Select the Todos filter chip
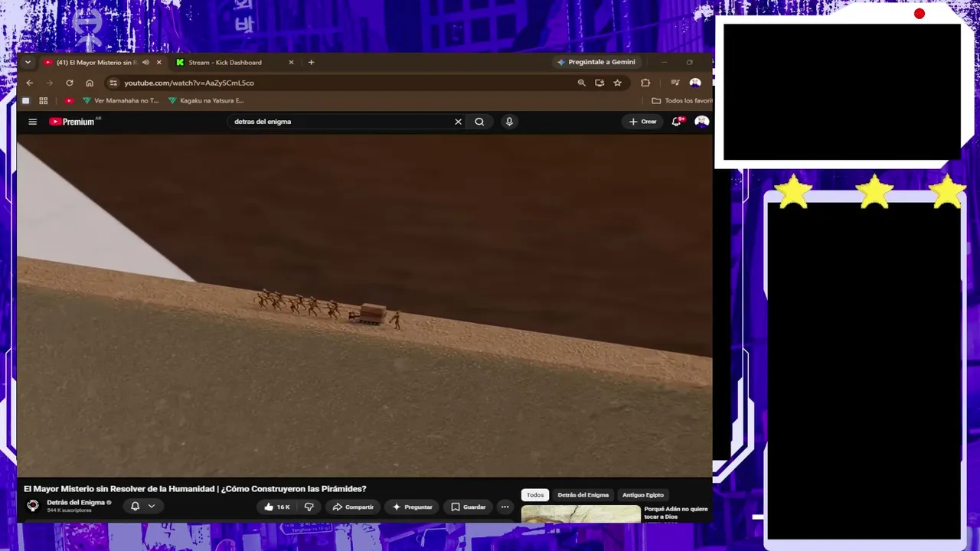The width and height of the screenshot is (980, 551). pyautogui.click(x=535, y=495)
